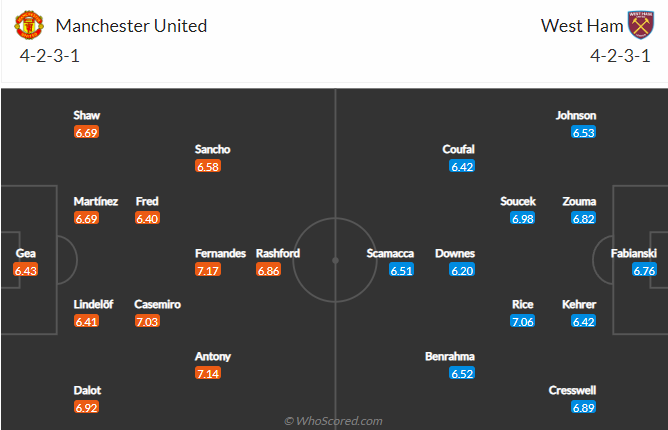Select player name Shaw

click(87, 115)
